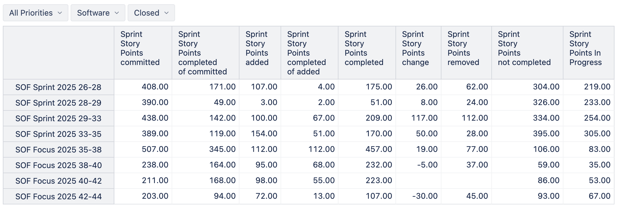The width and height of the screenshot is (644, 222).
Task: Click committed value 408.00 cell
Action: click(155, 87)
